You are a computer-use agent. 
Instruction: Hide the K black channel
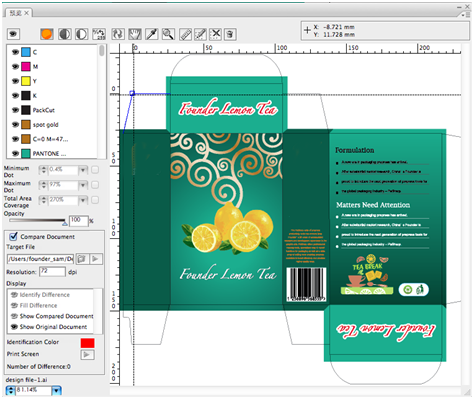[15, 96]
